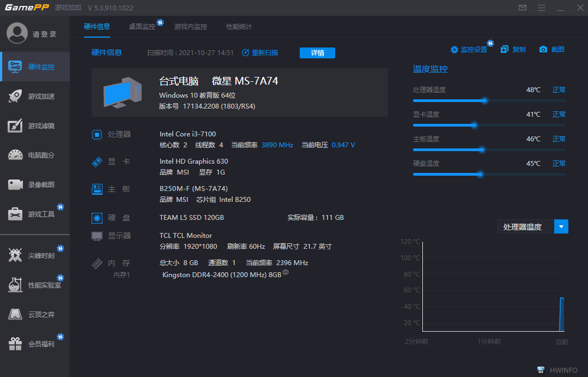Click the GamePP logo
The height and width of the screenshot is (377, 588).
(x=27, y=8)
